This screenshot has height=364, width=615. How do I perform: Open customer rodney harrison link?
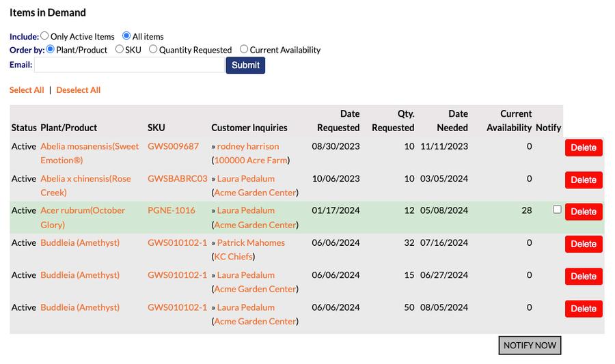247,146
